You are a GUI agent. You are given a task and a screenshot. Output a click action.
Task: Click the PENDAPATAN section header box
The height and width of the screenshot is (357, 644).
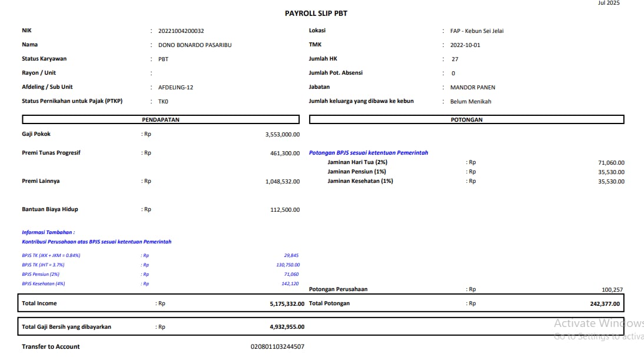coord(161,119)
